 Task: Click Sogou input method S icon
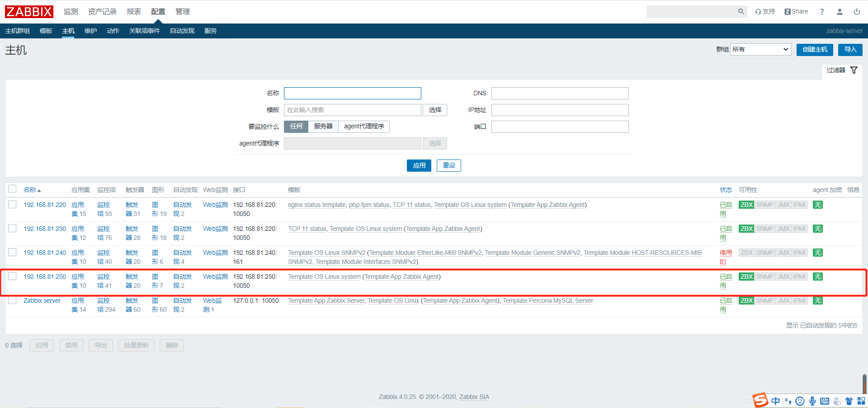(x=760, y=400)
